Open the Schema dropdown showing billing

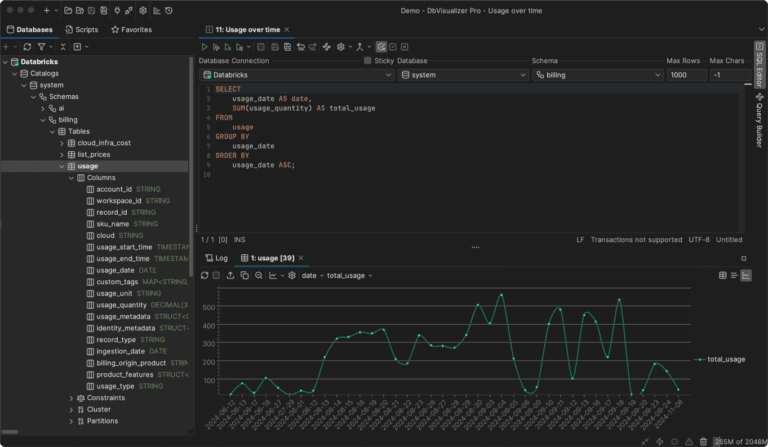598,75
